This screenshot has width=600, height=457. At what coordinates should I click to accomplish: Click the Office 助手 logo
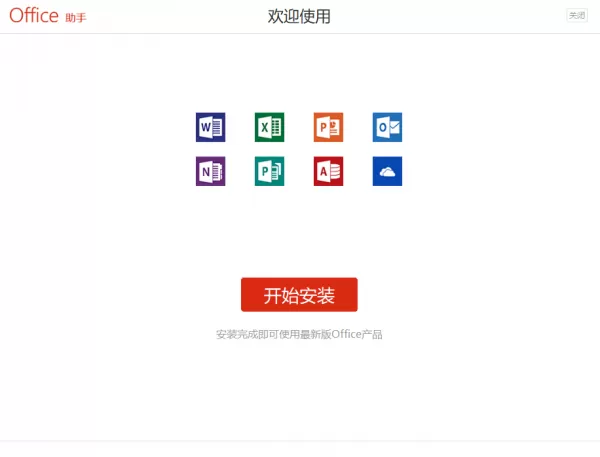pos(48,16)
